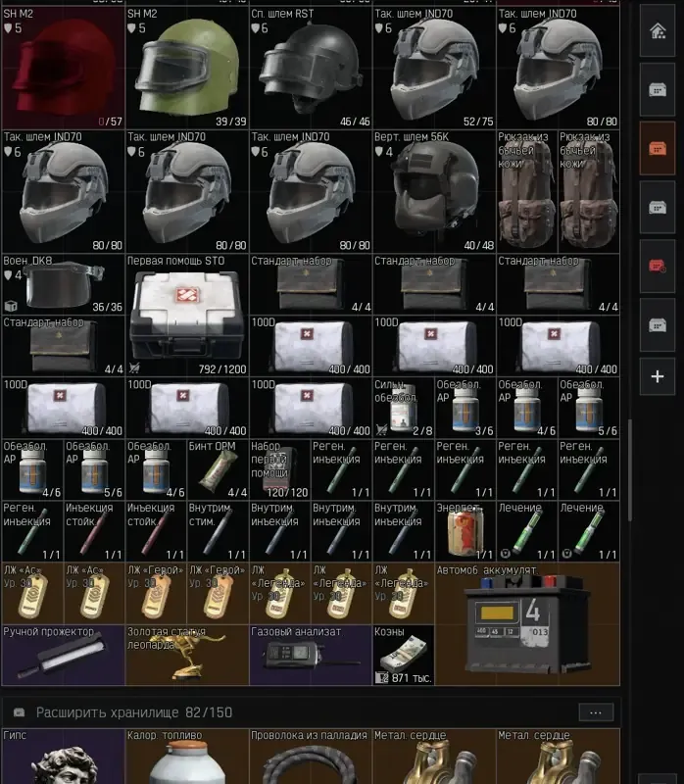Open the three-dots menu beside Расширить хранилище
The width and height of the screenshot is (684, 784).
(596, 712)
